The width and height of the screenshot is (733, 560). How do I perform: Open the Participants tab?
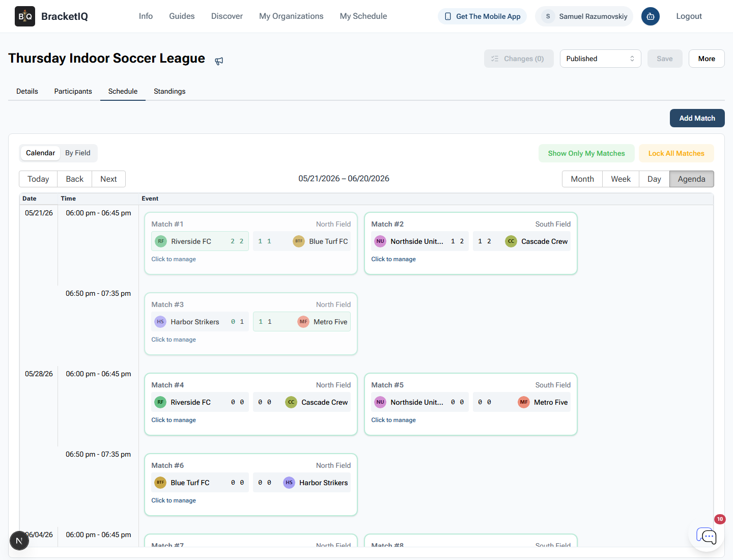73,91
